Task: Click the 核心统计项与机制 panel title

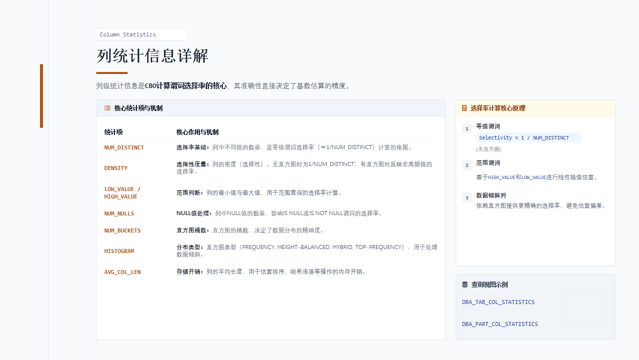Action: [x=138, y=108]
